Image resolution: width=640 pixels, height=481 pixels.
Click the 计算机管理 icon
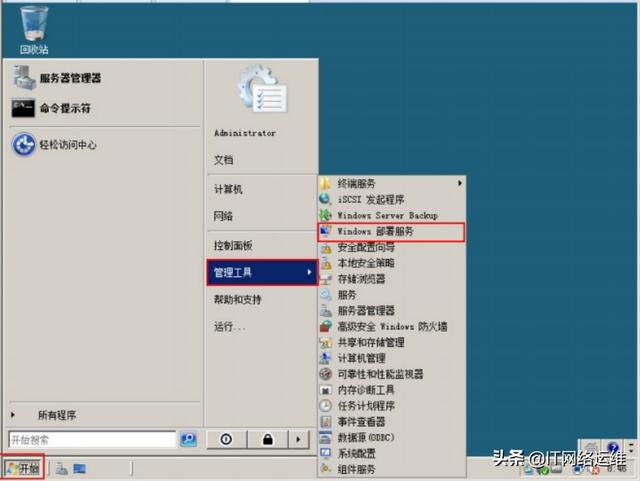tap(325, 358)
